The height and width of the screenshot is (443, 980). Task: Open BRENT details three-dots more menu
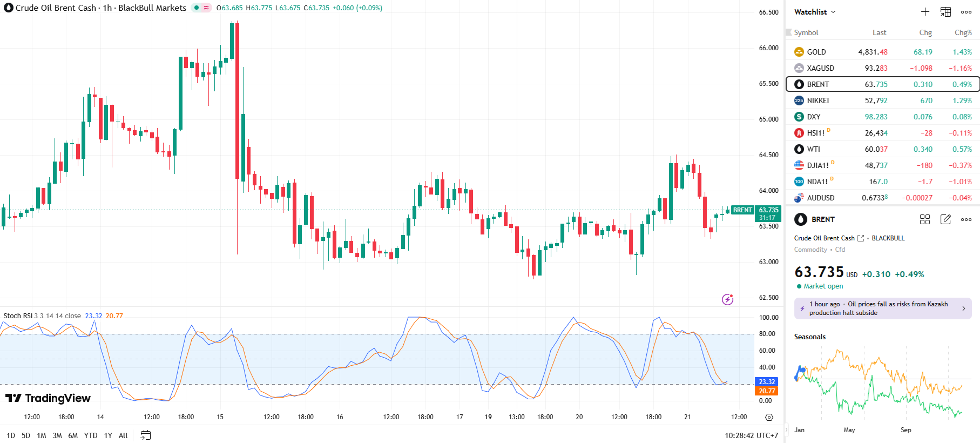(x=966, y=219)
